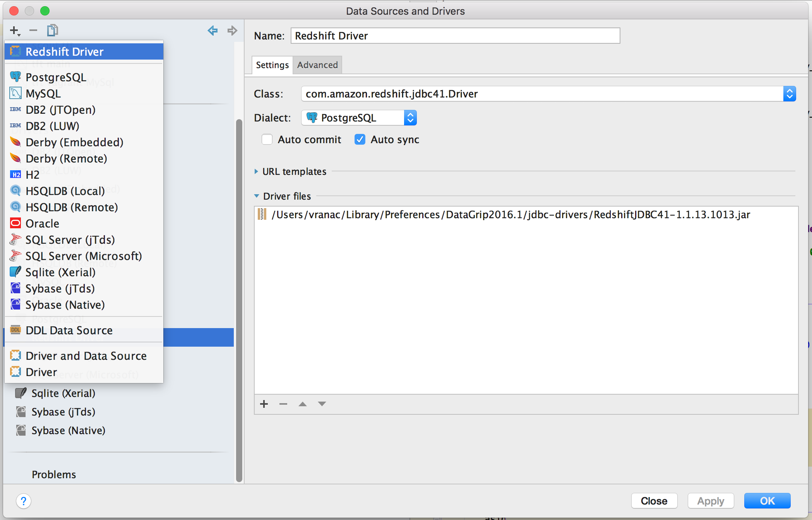812x520 pixels.
Task: Move driver file up with triangle icon
Action: point(303,404)
